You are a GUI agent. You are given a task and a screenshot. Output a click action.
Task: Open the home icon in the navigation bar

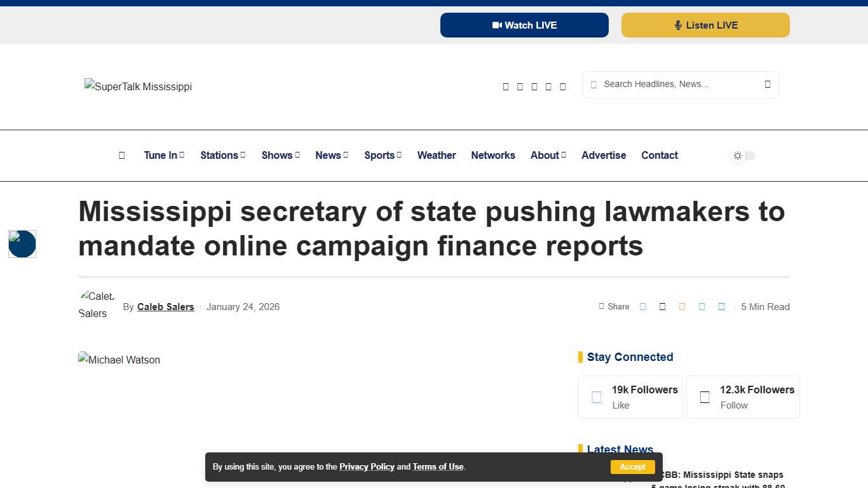tap(121, 155)
